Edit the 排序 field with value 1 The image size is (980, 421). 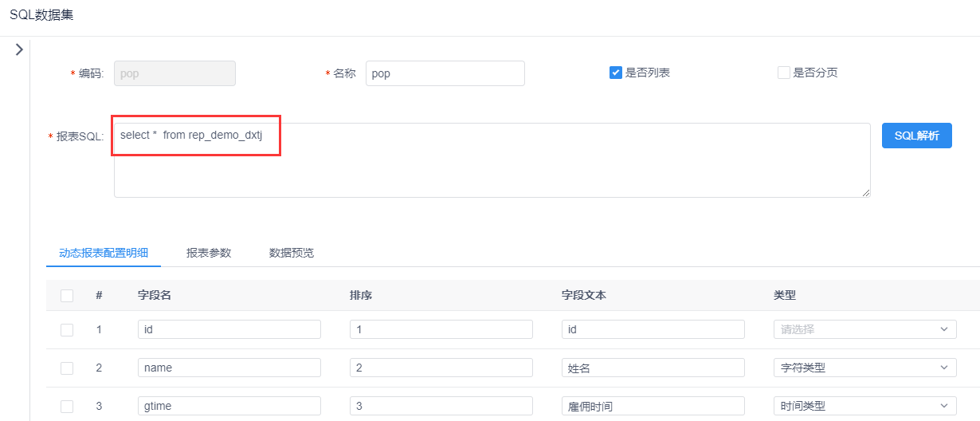[441, 329]
